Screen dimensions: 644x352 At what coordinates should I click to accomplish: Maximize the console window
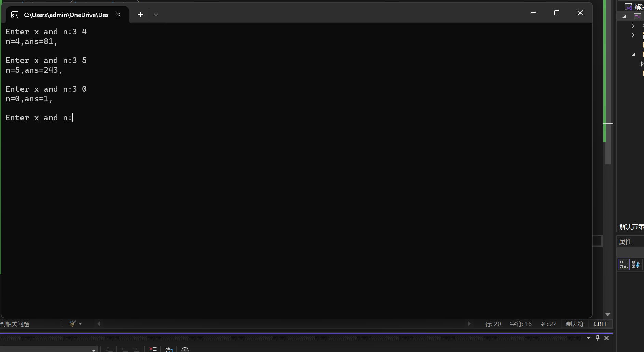coord(557,13)
